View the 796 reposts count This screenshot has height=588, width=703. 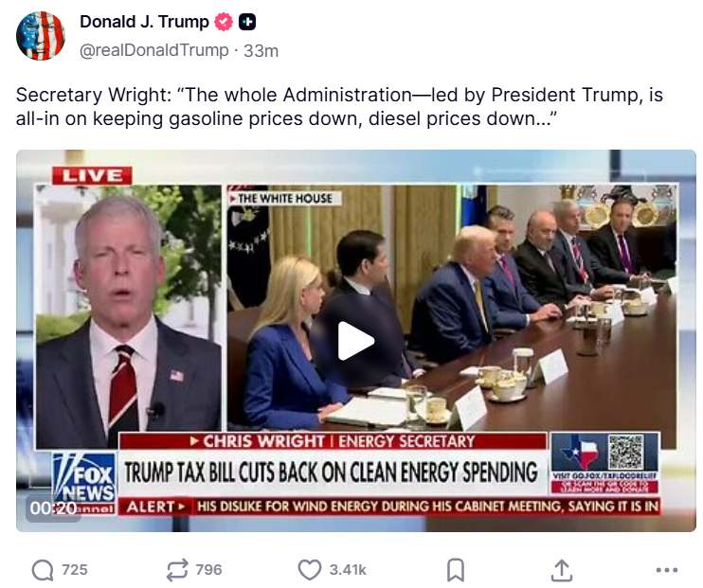(208, 570)
